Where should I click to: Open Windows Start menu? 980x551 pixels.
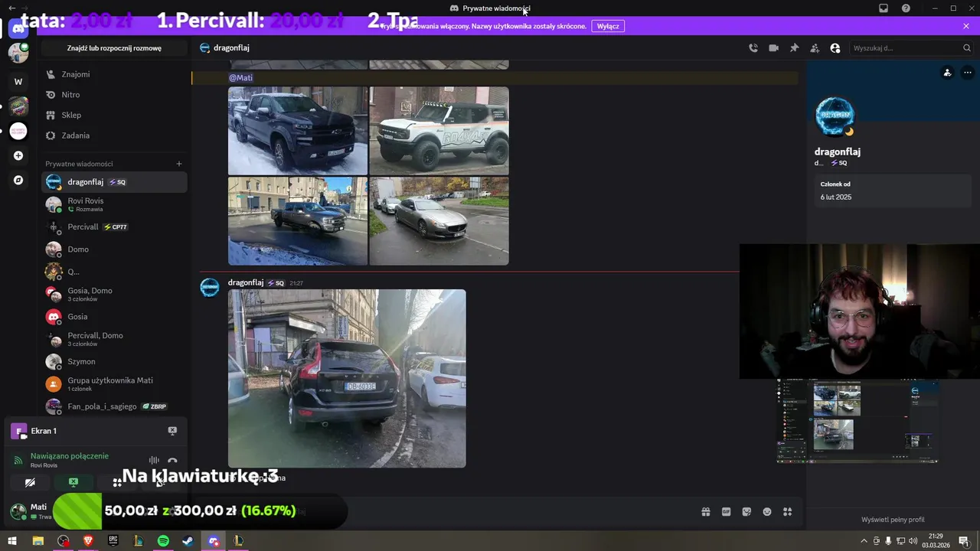[x=12, y=541]
